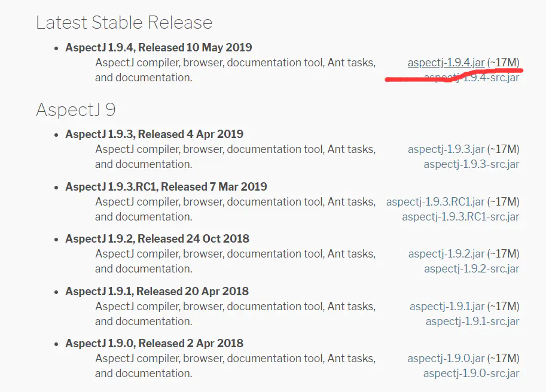Image resolution: width=546 pixels, height=392 pixels.
Task: Download the aspectj-1.9.4.jar file
Action: (446, 63)
